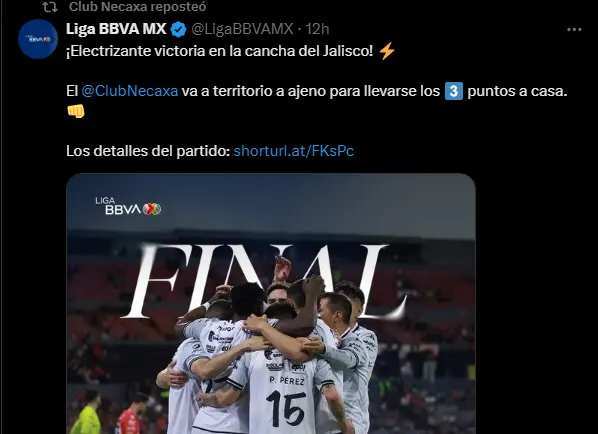The width and height of the screenshot is (598, 434).
Task: Click the 12h timestamp of the tweet
Action: tap(317, 29)
